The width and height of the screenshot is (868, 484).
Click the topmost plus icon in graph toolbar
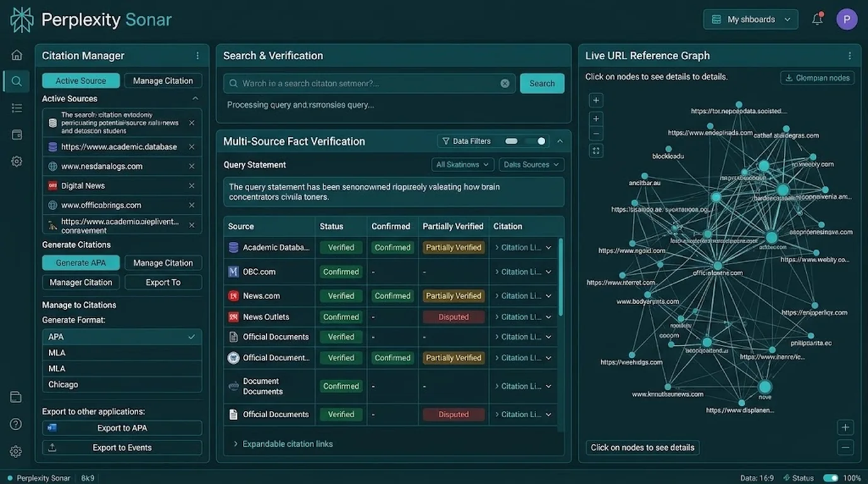pos(596,100)
